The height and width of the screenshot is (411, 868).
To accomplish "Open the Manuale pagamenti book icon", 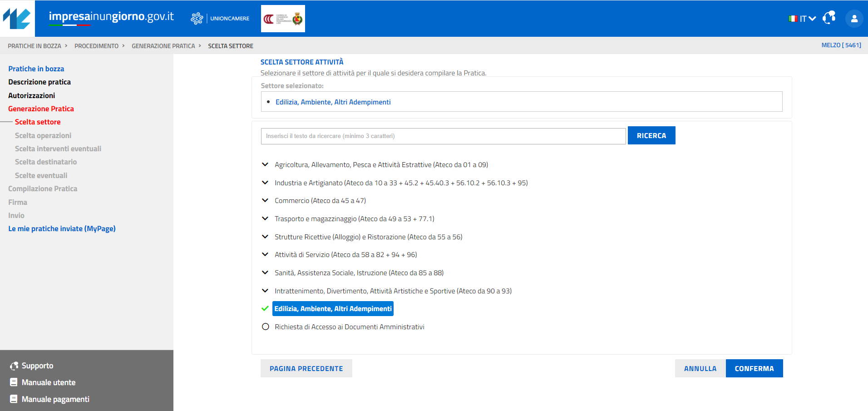I will tap(14, 399).
